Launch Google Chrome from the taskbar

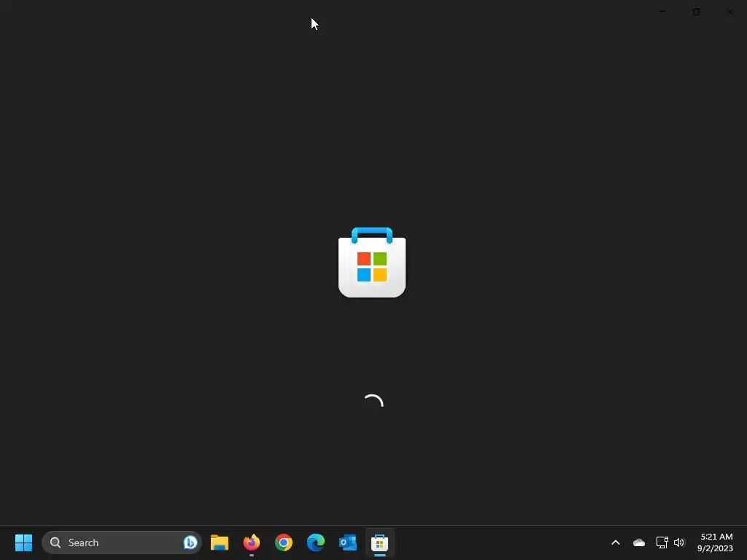284,542
